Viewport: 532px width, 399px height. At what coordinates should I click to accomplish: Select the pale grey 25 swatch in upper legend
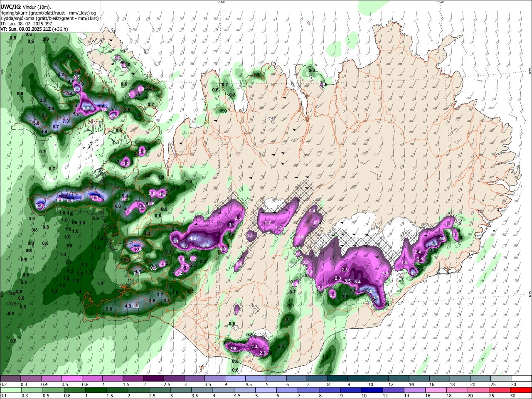501,379
